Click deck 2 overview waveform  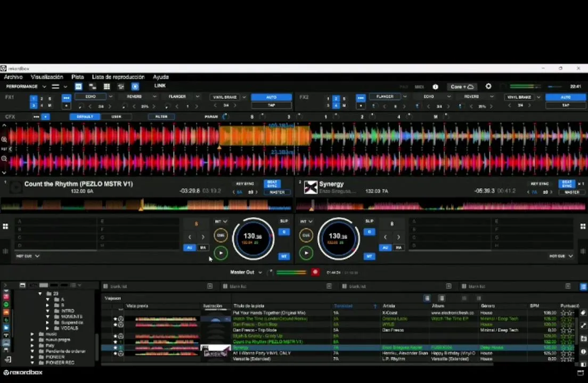pos(440,205)
